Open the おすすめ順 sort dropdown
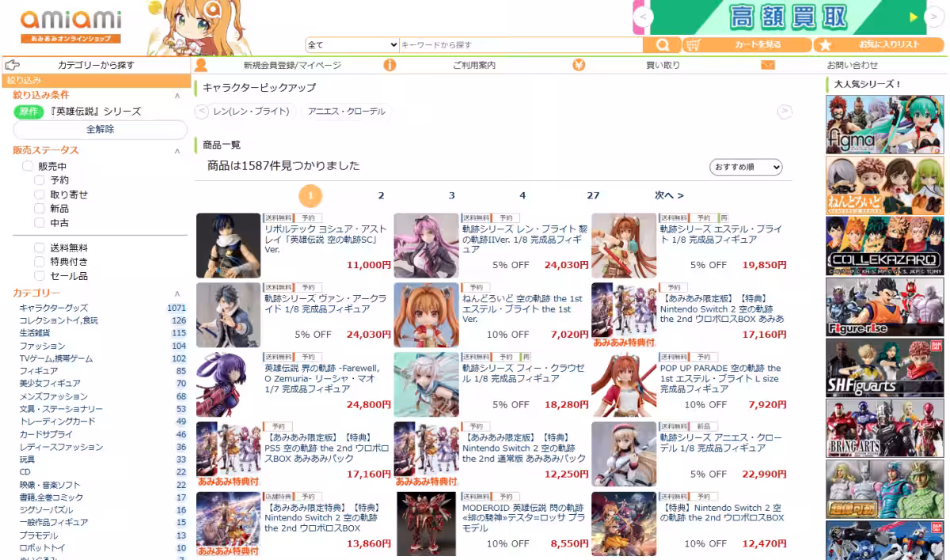 pos(746,167)
